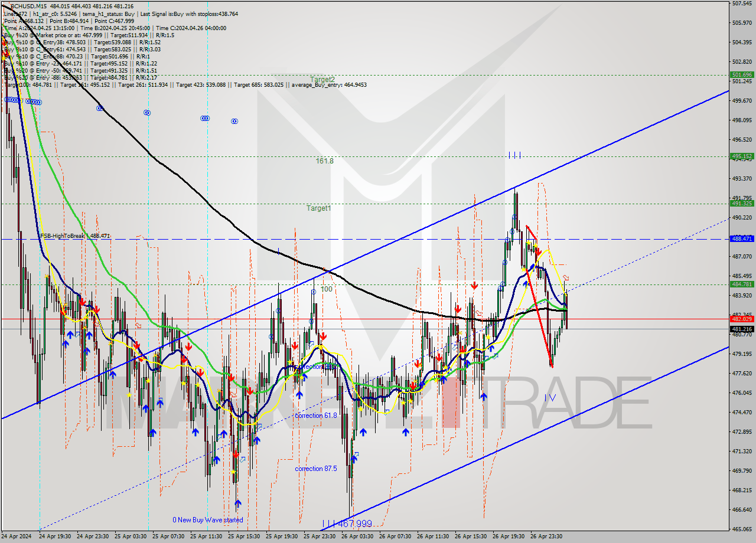Click the 471.320 price axis value
Image resolution: width=756 pixels, height=543 pixels.
coord(742,452)
